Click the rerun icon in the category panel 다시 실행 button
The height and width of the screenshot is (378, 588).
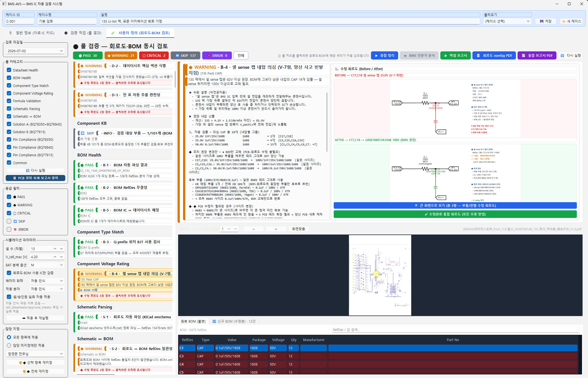(x=27, y=170)
